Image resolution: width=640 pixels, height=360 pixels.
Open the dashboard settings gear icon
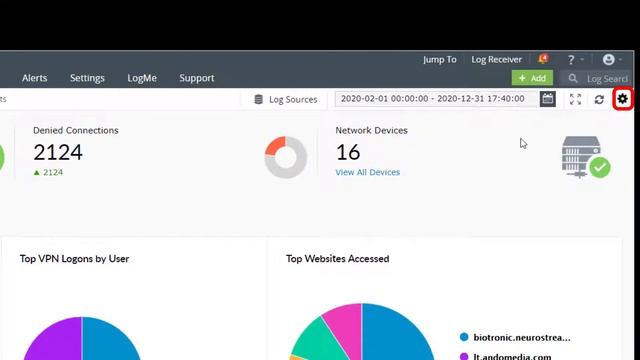pos(622,99)
